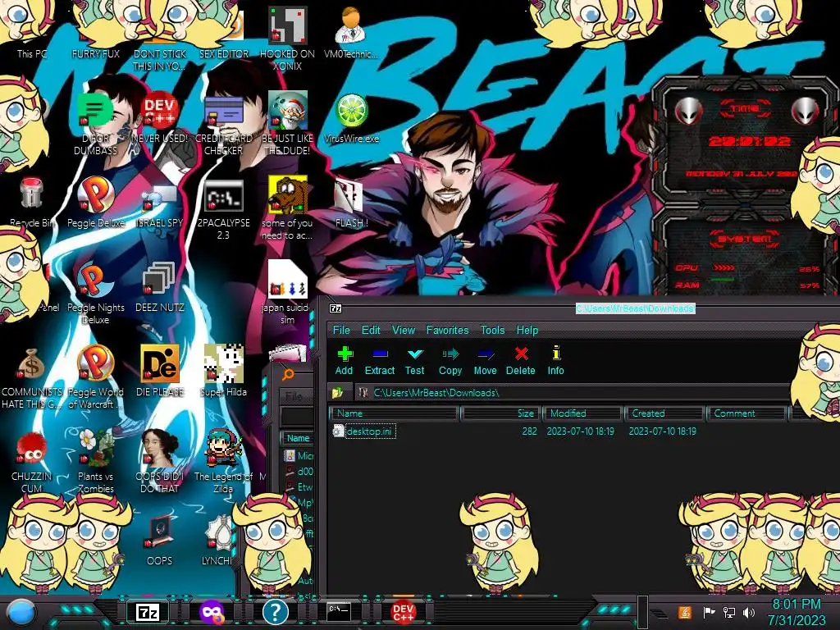Select japan suicid sim desktop icon

[287, 293]
